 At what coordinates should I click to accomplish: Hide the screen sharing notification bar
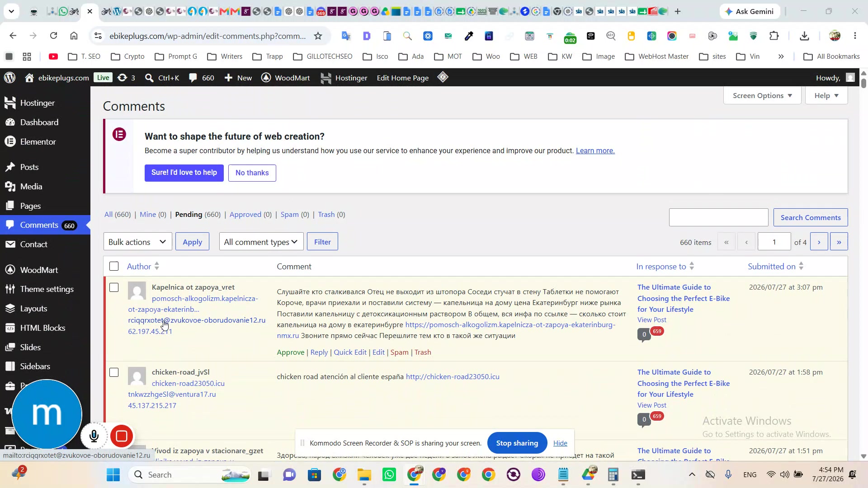pyautogui.click(x=560, y=443)
